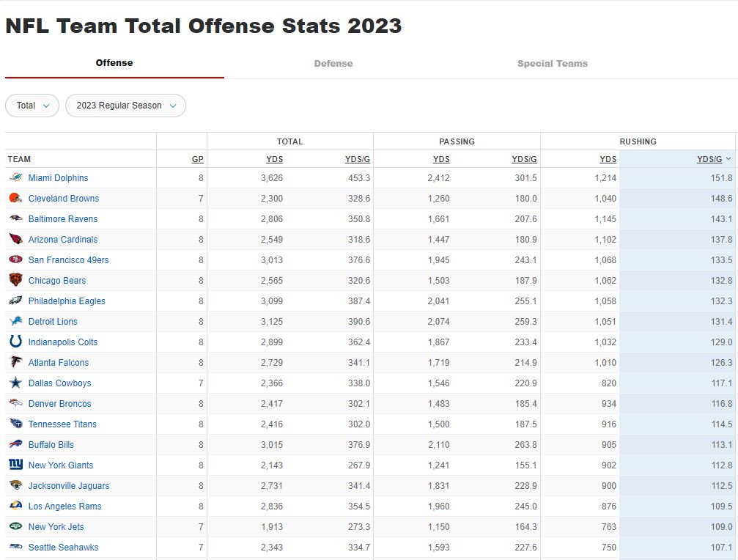Open the Tennessee Titans team link
Viewport: 738px width, 560px height.
(62, 424)
